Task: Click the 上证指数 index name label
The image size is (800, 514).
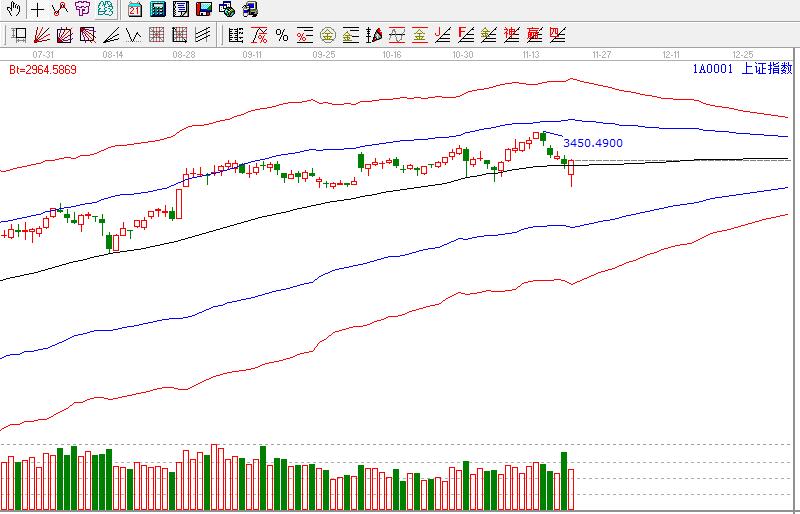Action: (767, 69)
